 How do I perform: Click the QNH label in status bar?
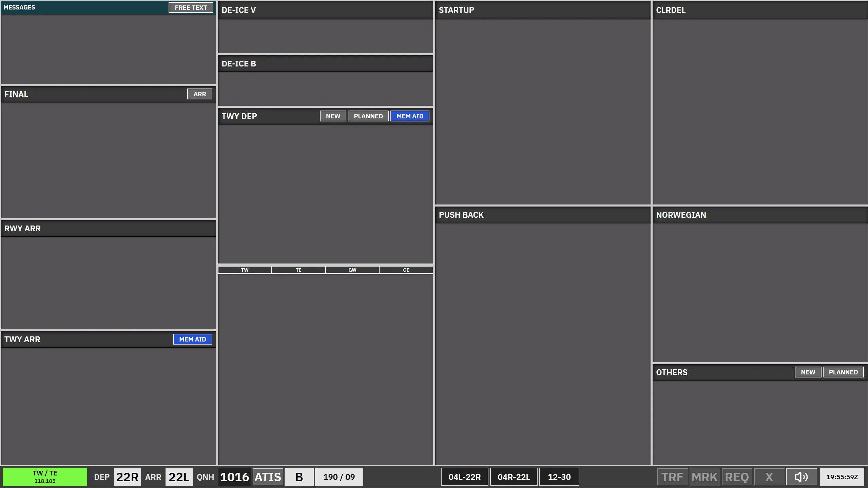pyautogui.click(x=205, y=477)
